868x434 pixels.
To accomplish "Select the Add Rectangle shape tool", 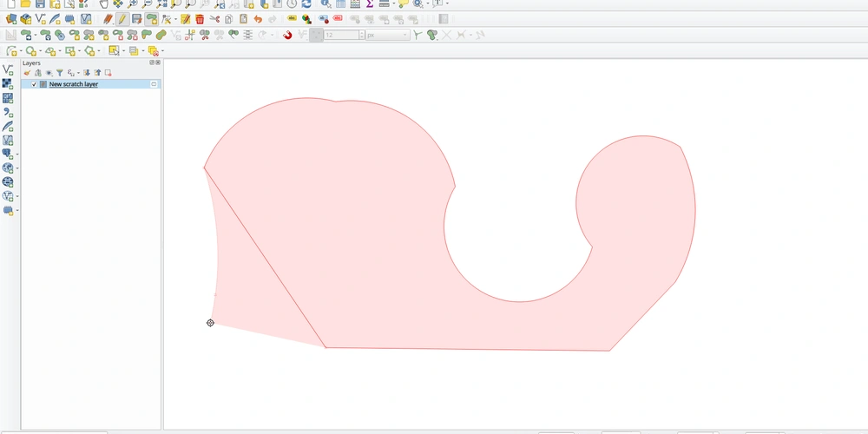I will 69,51.
